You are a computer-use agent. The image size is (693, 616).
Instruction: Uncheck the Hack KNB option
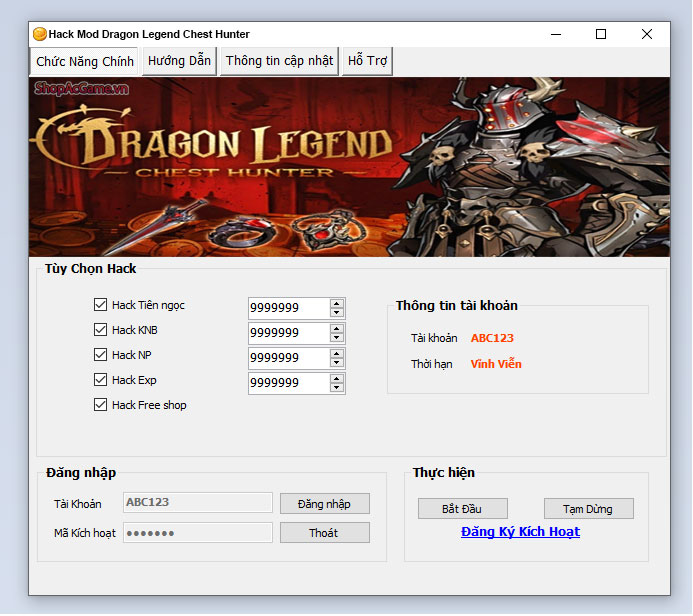(100, 330)
